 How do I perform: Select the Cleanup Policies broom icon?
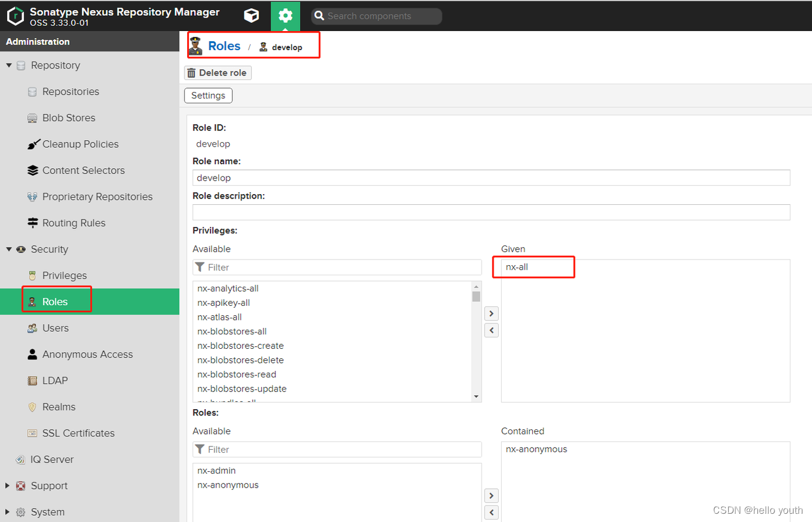34,144
